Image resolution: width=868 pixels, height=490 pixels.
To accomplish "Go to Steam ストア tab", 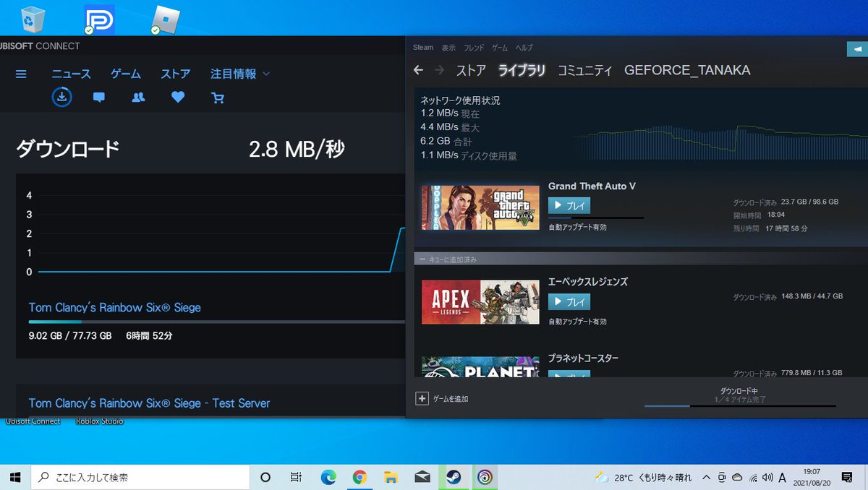I will click(x=471, y=70).
